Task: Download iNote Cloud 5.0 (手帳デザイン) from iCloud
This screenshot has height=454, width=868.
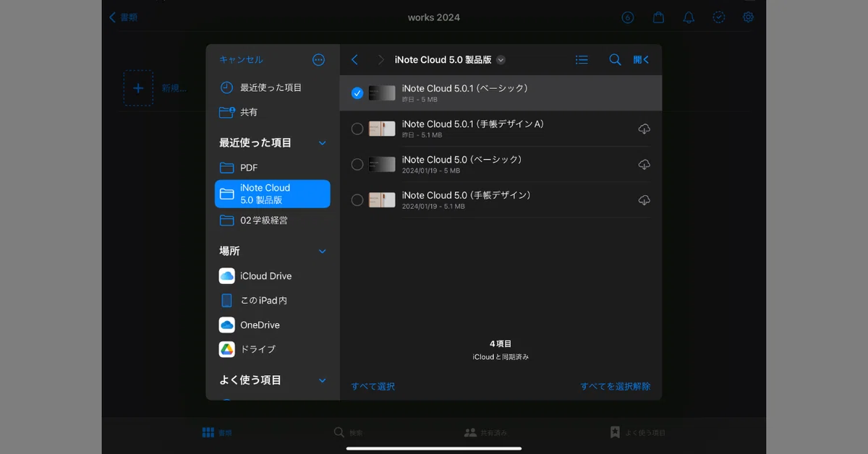Action: [644, 200]
